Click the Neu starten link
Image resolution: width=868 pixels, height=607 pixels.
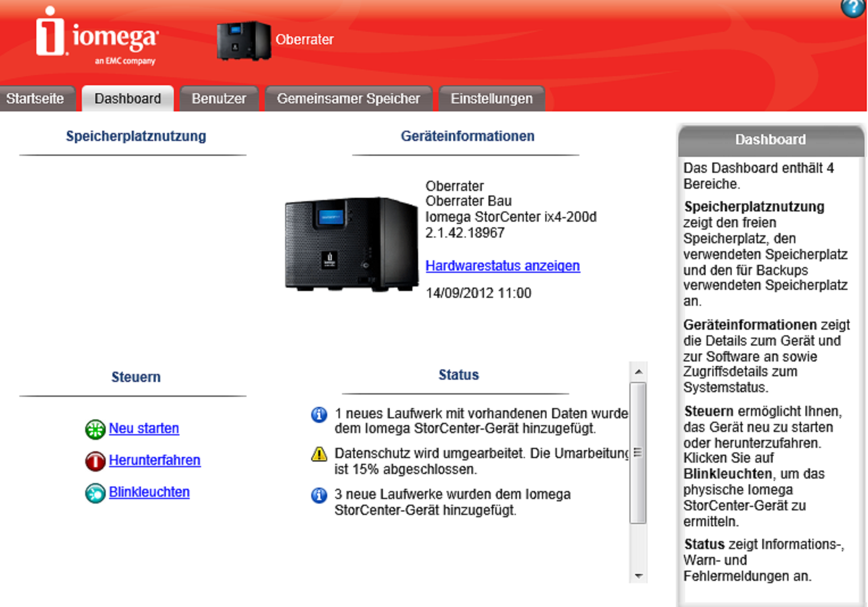coord(144,428)
